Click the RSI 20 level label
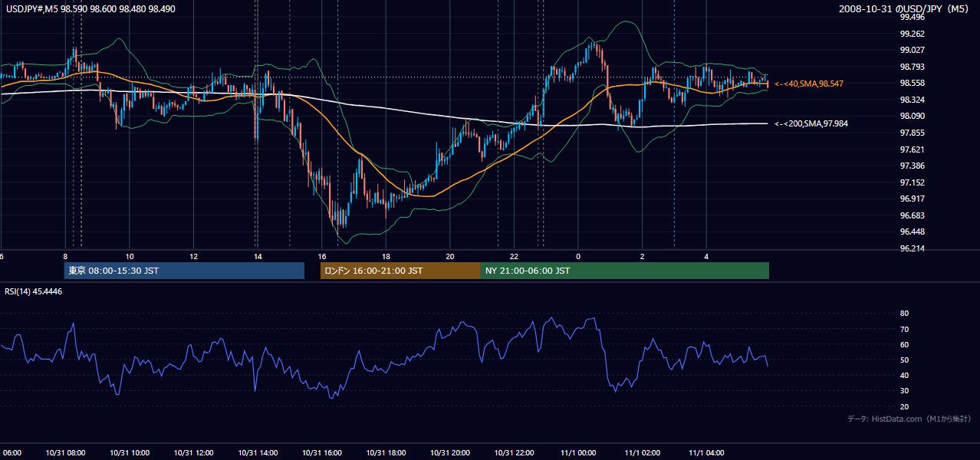Screen dimensions: 980x460 pyautogui.click(x=904, y=406)
